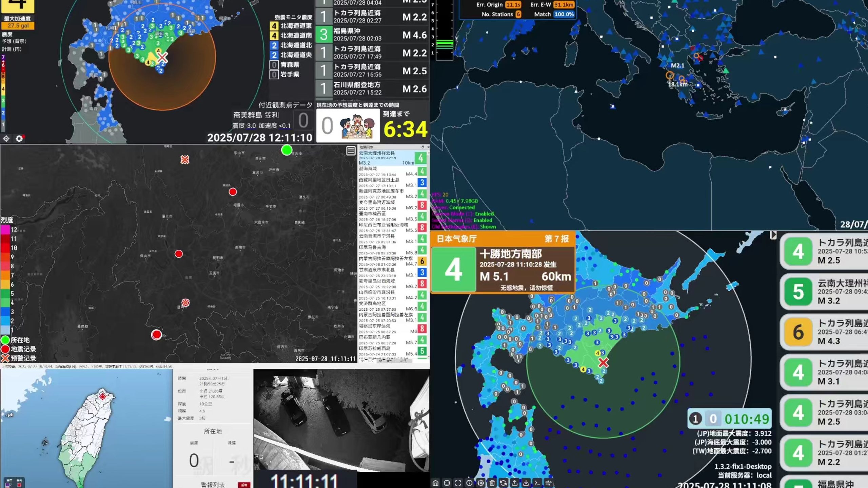Select トカラ列島近海 2025/07/27 17:49 entry
Image resolution: width=868 pixels, height=488 pixels.
coord(372,53)
